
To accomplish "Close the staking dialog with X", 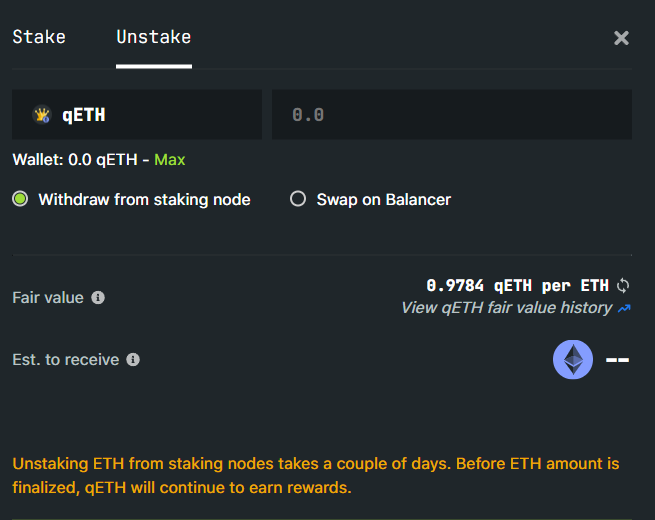I will (x=621, y=38).
